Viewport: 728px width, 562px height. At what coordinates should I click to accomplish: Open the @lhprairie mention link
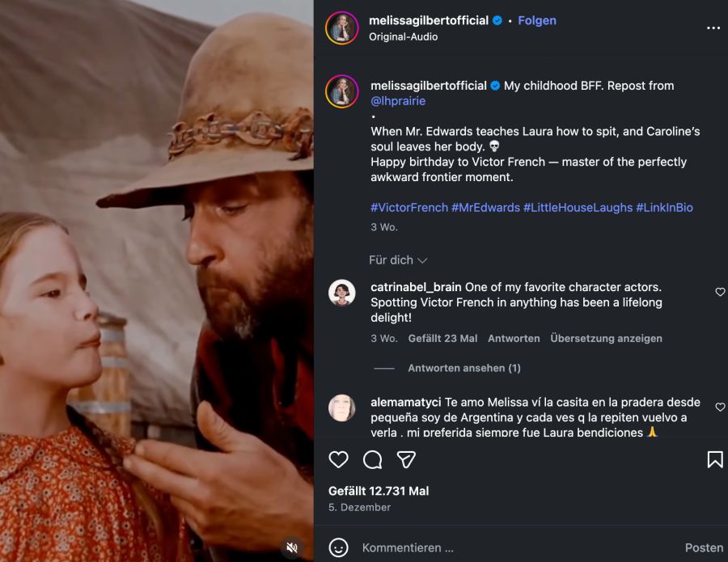point(398,101)
